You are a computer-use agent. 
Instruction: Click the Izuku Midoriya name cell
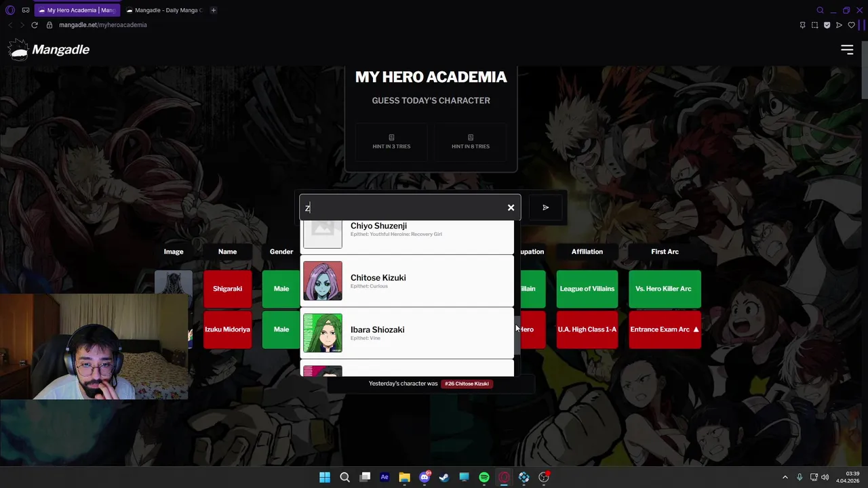click(x=227, y=329)
